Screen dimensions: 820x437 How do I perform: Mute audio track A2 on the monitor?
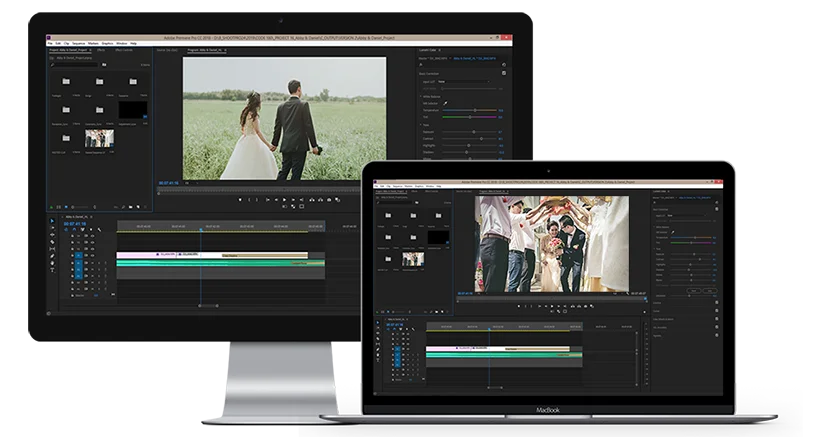click(92, 270)
